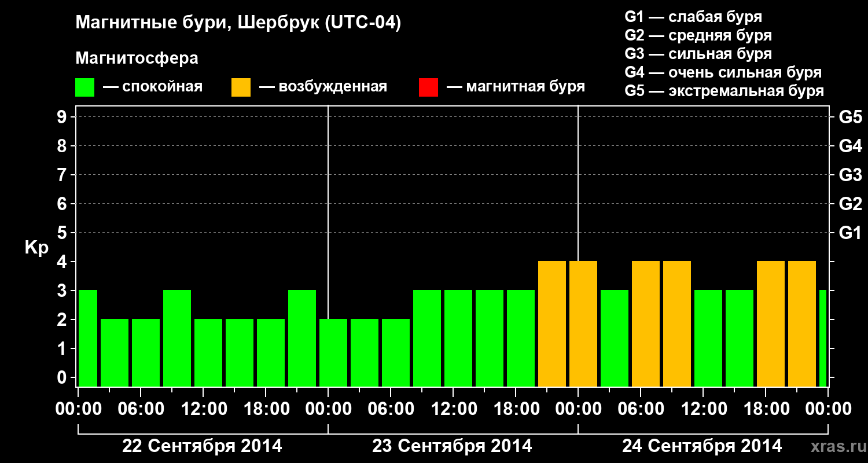This screenshot has height=463, width=868.
Task: Click the '23 Сентября 2014' date label
Action: [x=453, y=446]
